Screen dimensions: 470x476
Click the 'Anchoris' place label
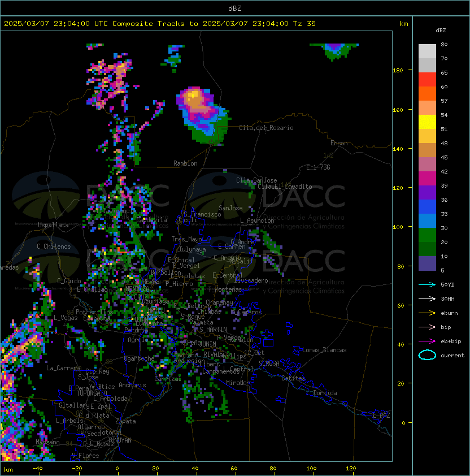click(132, 385)
